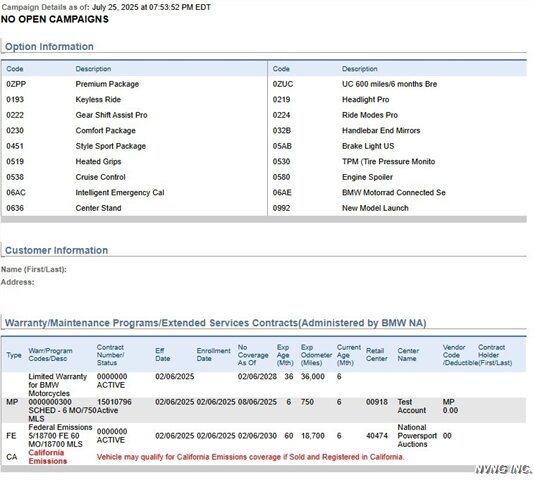Click option code 0ZUC
533x480 pixels.
282,84
